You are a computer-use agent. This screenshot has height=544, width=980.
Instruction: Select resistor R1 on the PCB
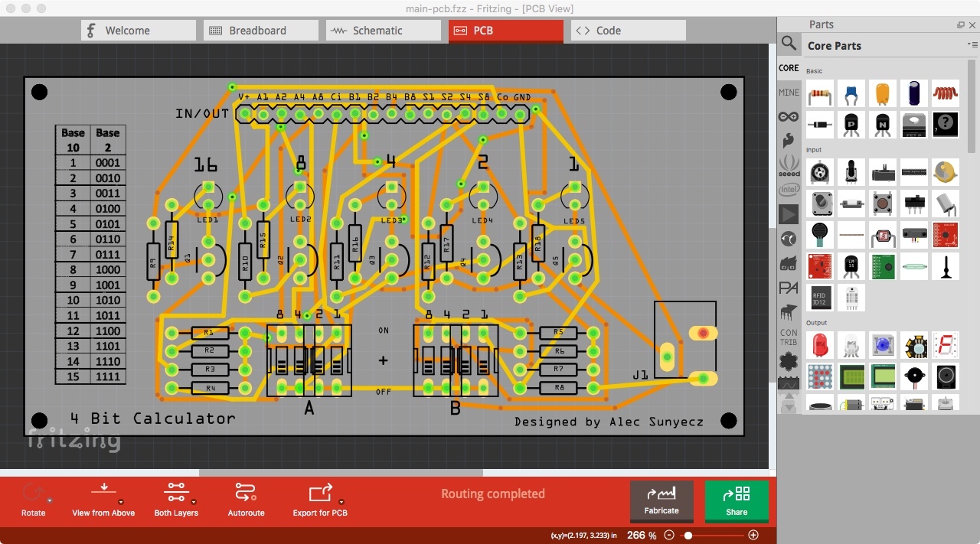point(208,333)
